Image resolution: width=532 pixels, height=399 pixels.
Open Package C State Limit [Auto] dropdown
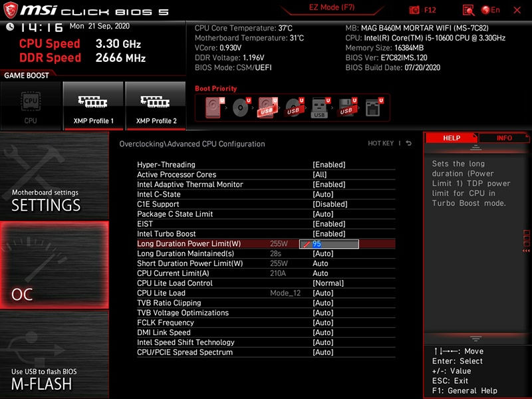click(x=323, y=213)
